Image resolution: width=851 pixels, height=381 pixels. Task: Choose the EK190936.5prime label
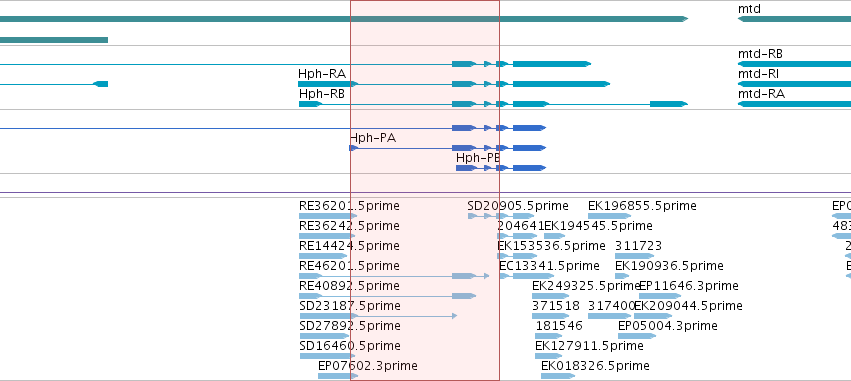pyautogui.click(x=669, y=266)
